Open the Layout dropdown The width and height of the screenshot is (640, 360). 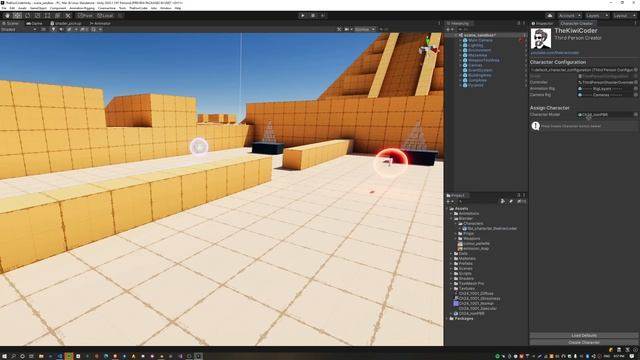coord(624,16)
